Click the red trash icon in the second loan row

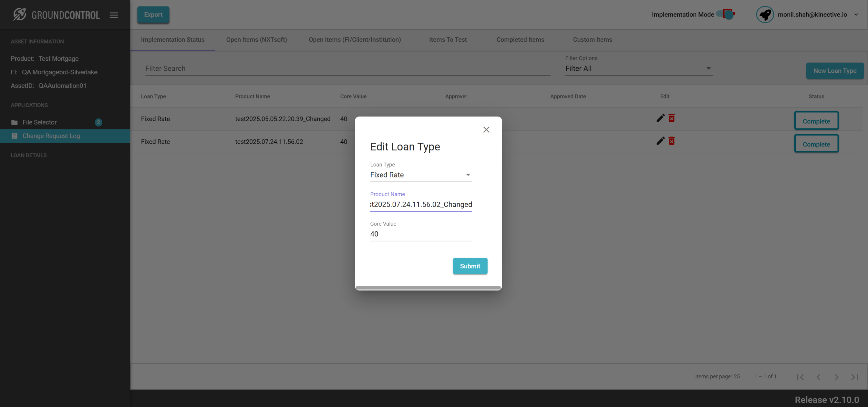click(671, 141)
